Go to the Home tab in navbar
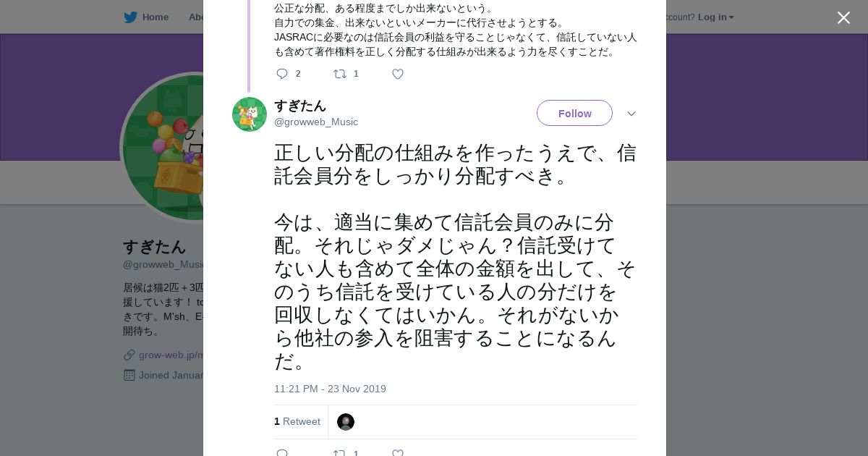868x456 pixels. 155,17
